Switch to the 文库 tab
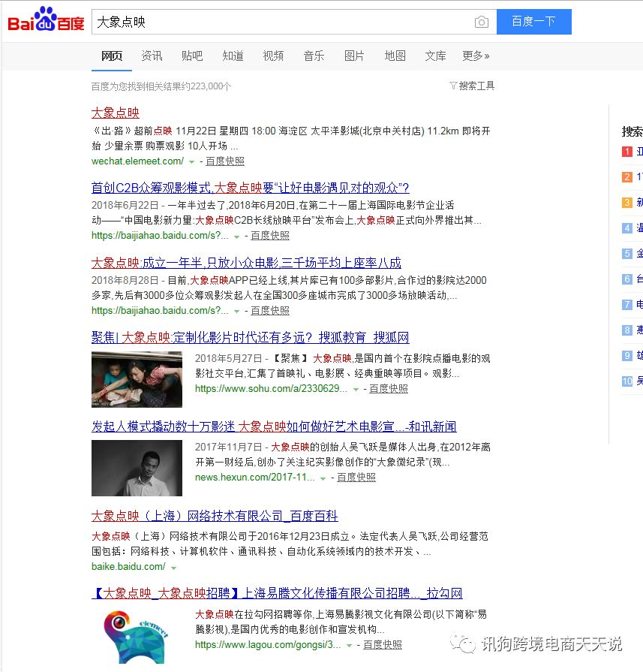 (435, 56)
